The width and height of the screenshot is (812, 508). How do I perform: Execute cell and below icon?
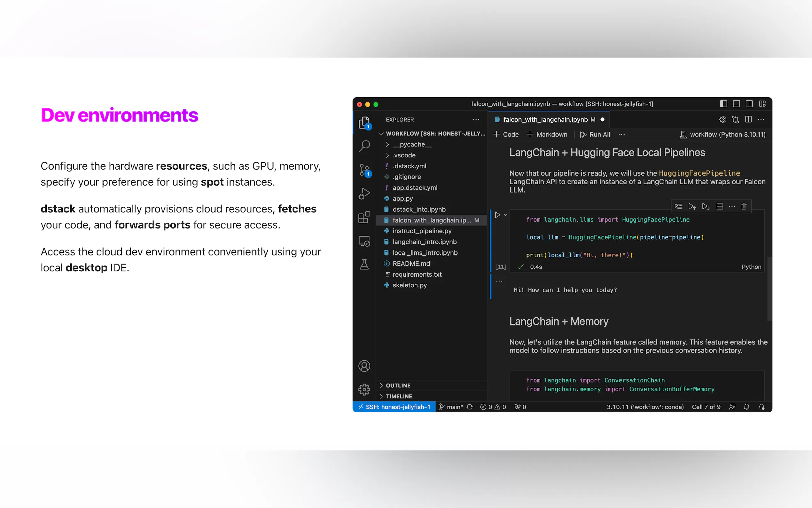(706, 206)
